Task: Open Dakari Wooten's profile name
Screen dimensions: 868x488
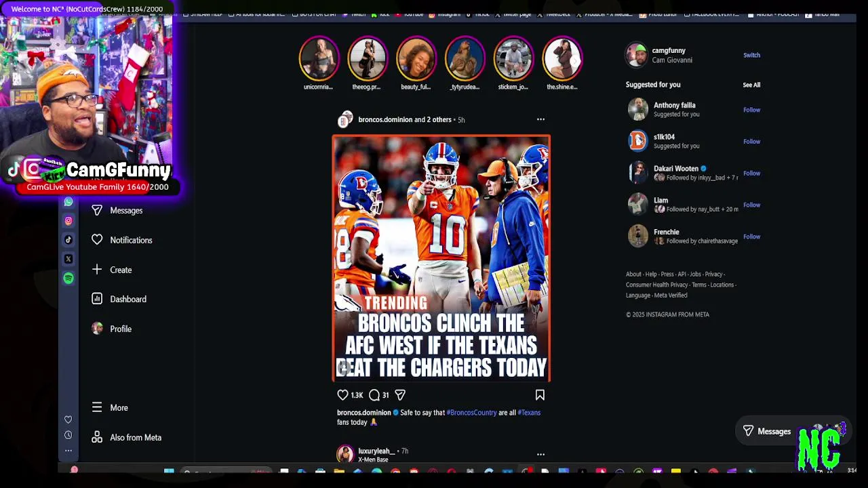Action: pyautogui.click(x=676, y=169)
